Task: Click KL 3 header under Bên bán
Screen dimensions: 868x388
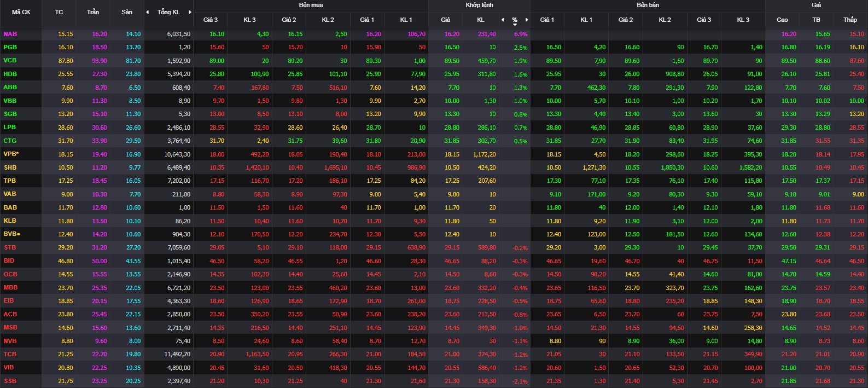Action: click(x=743, y=20)
